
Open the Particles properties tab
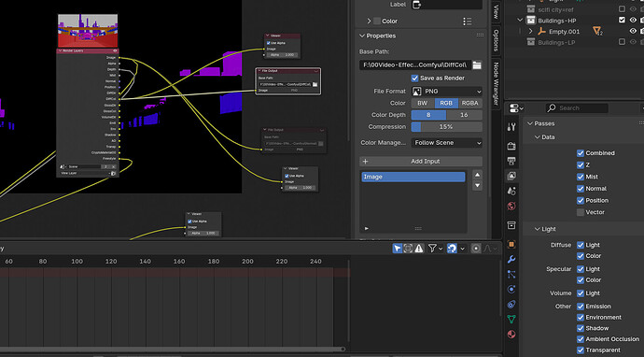(511, 275)
